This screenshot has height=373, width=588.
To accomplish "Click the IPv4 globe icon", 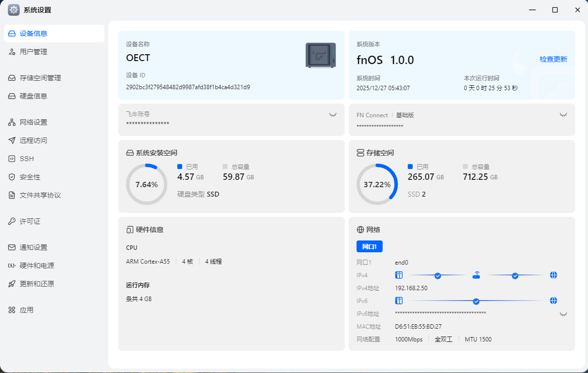I will click(x=553, y=275).
